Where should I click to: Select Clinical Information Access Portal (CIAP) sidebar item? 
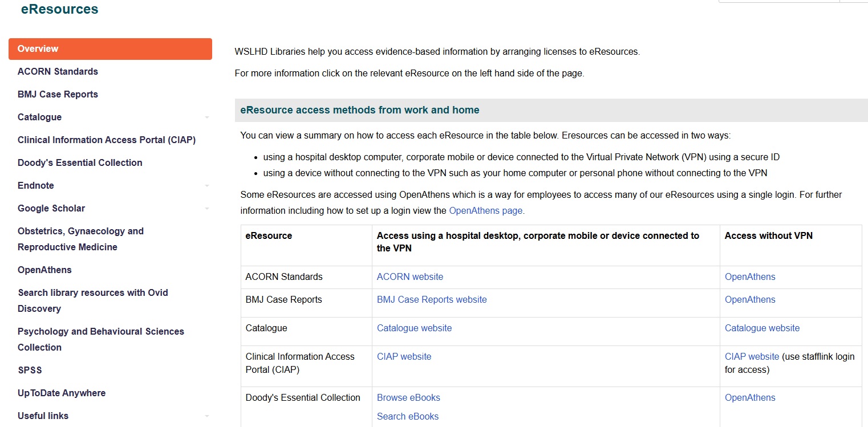point(106,140)
